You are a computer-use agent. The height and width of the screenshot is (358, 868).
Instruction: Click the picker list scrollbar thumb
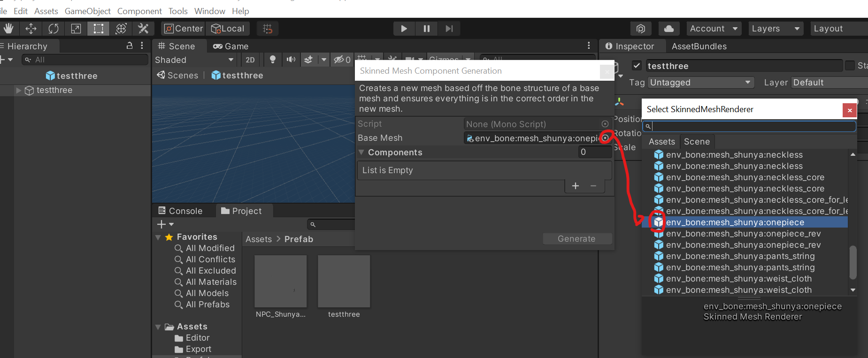tap(853, 263)
